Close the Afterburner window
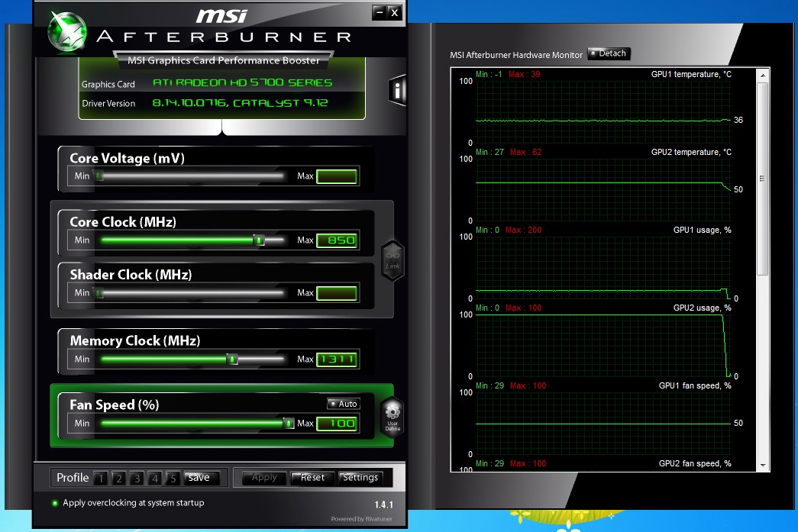The image size is (798, 532). [395, 13]
